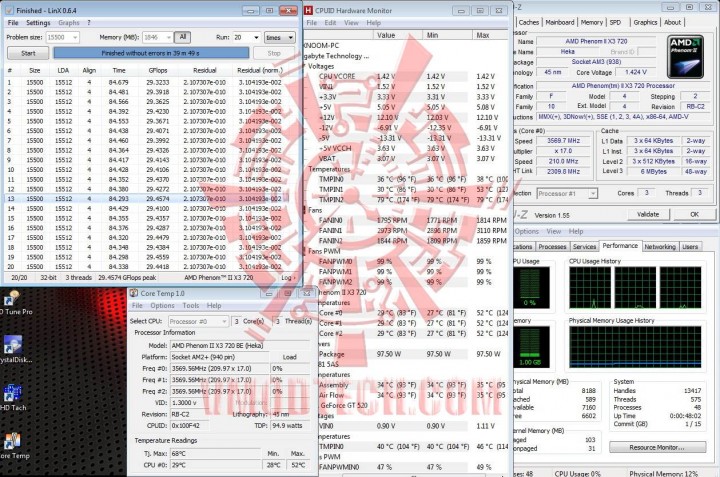720x477 pixels.
Task: Click the Resource Monitor button in Task Manager
Action: click(x=657, y=447)
